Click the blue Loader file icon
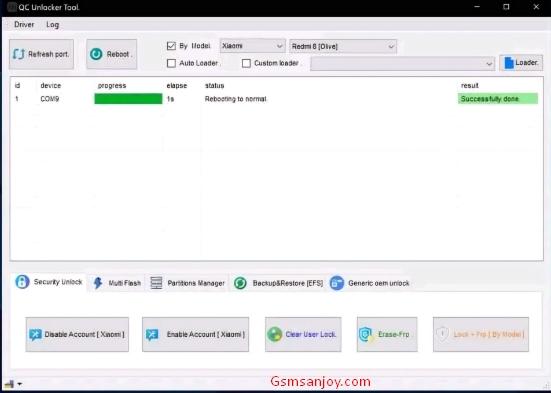 click(509, 63)
